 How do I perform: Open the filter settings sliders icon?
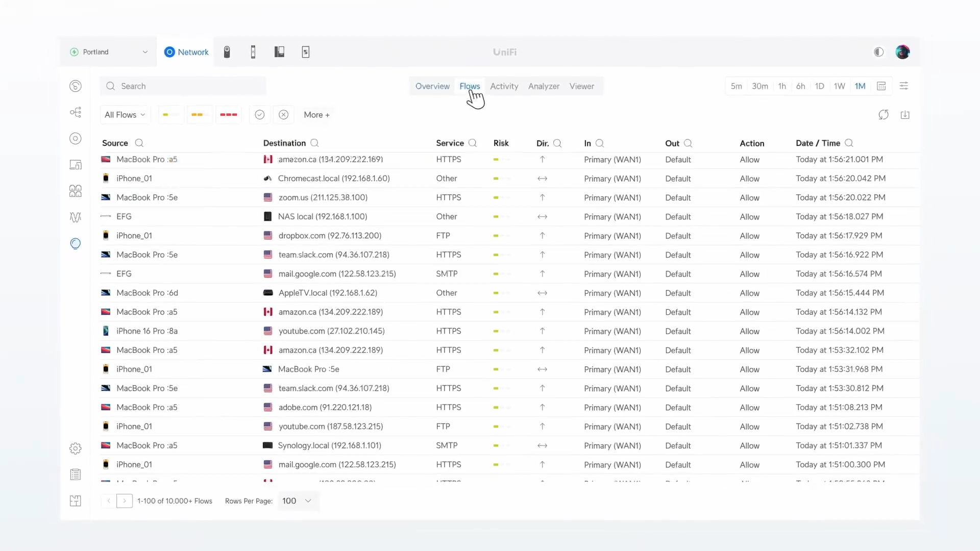point(903,86)
